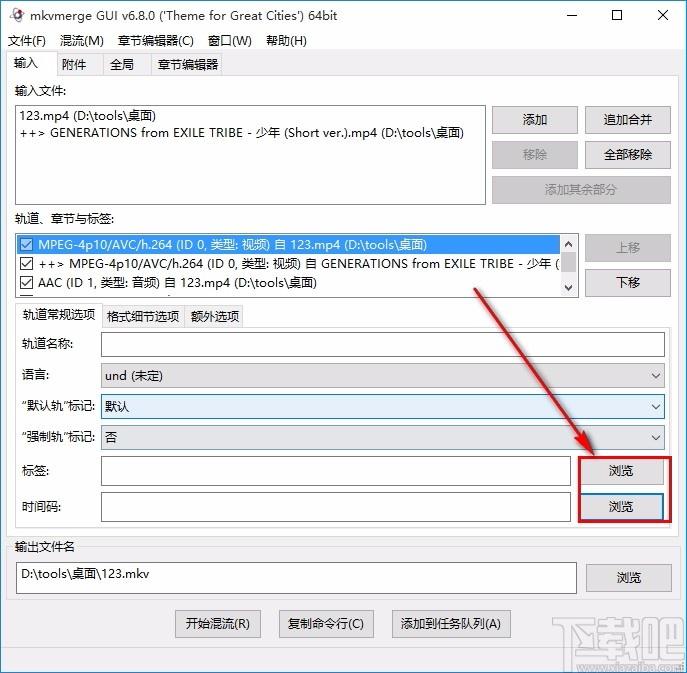Screen dimensions: 687x673
Task: Click the 移除 button
Action: tap(535, 155)
